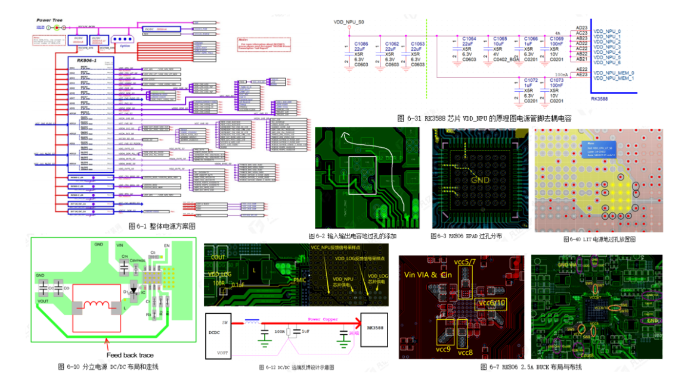Viewport: 676px width, 390px height.
Task: Click the RK3588 box in feedback diagram
Action: (x=374, y=330)
